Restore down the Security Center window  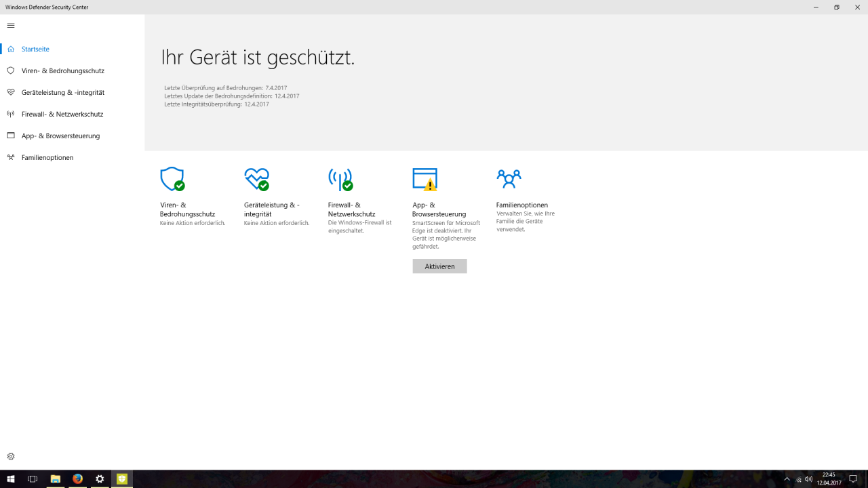point(837,7)
